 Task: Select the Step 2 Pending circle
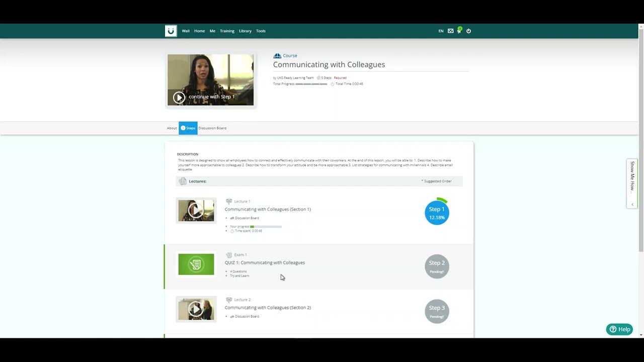point(437,266)
